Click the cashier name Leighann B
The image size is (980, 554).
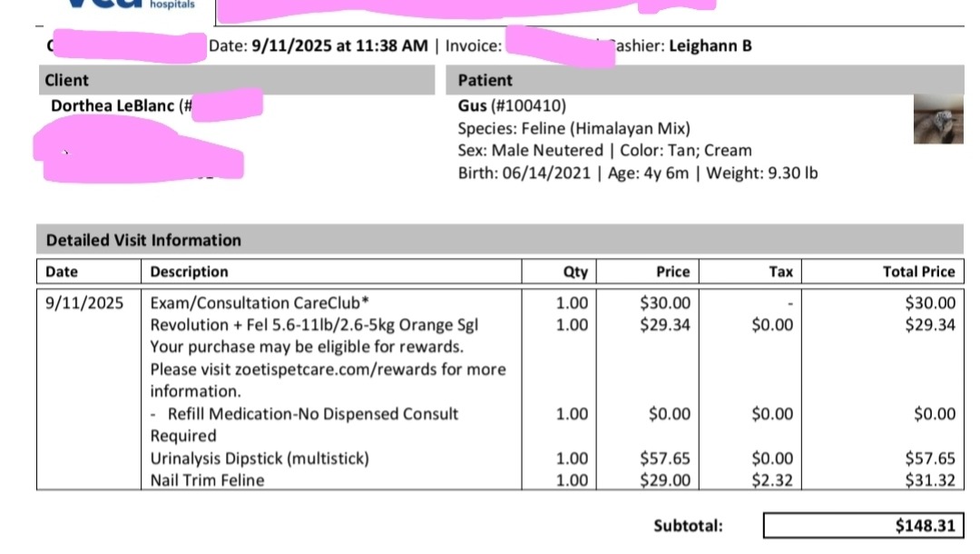pyautogui.click(x=710, y=45)
